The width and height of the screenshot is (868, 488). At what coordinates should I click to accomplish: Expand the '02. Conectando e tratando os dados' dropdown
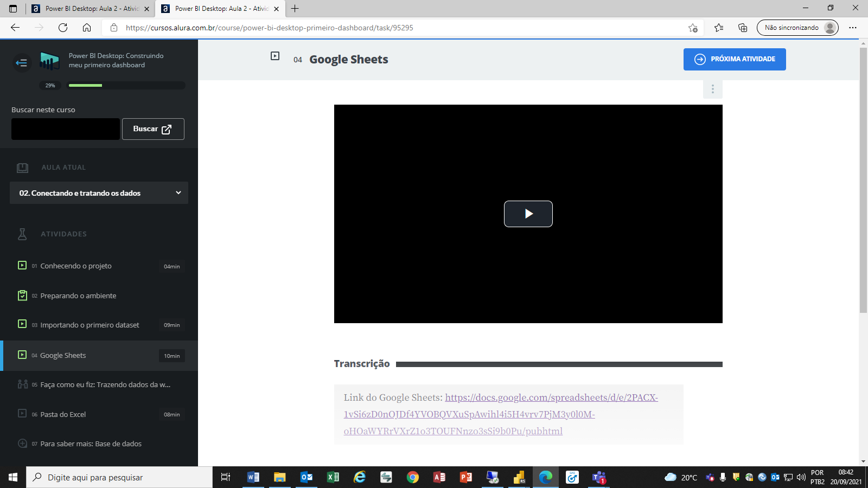coord(99,193)
